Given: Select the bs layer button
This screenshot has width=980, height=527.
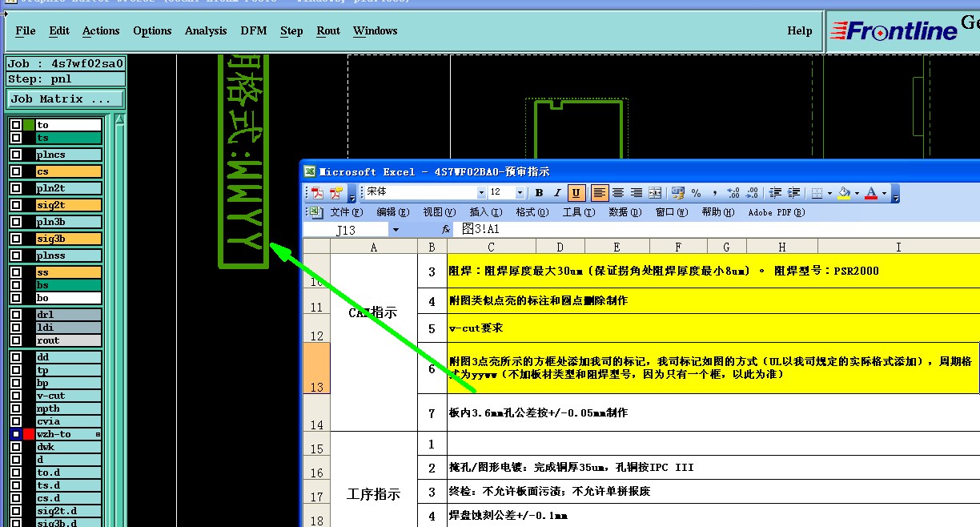Looking at the screenshot, I should click(x=69, y=285).
